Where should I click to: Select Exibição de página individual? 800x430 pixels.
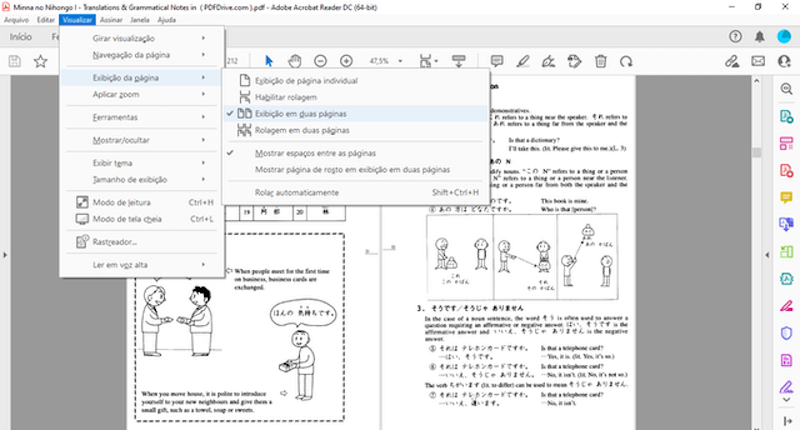coord(354,81)
